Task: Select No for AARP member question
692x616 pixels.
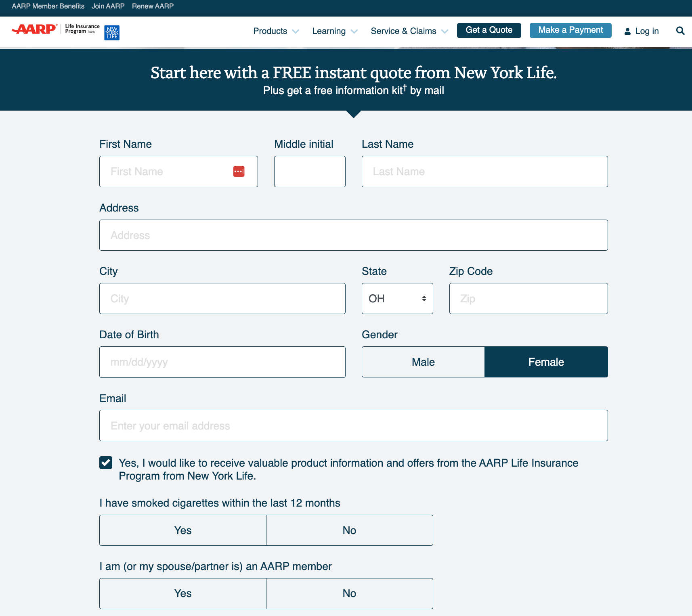Action: coord(350,593)
